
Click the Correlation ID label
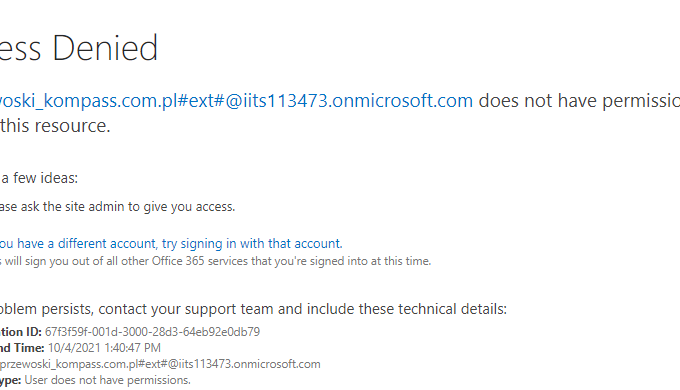(x=21, y=332)
